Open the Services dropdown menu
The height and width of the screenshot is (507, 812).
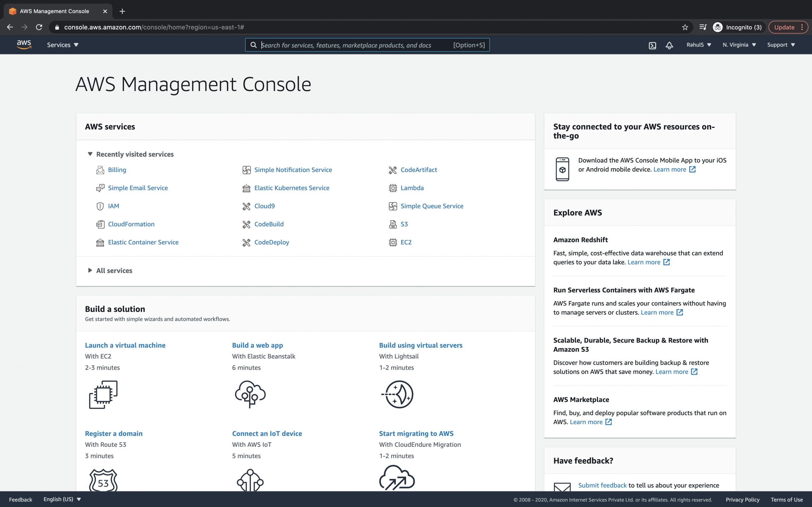pos(62,45)
